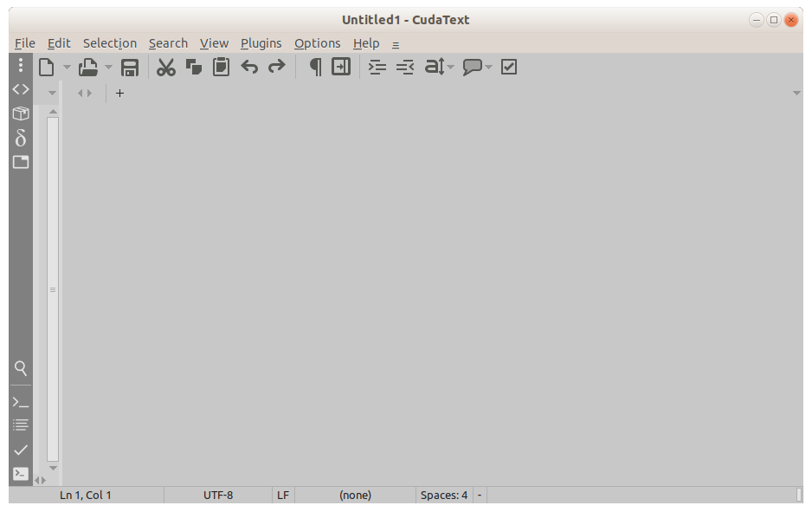Click 'Ln 1, Col 1' in status bar
This screenshot has width=812, height=512.
pyautogui.click(x=86, y=496)
